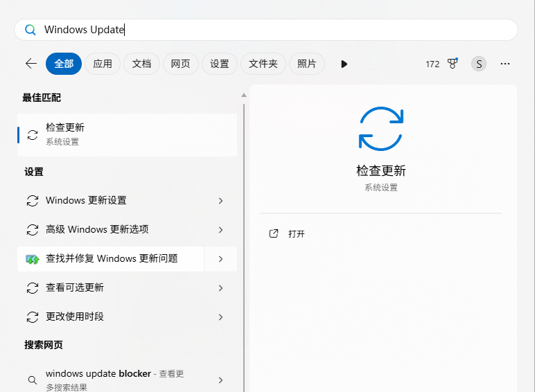Open the S account avatar
The width and height of the screenshot is (535, 392).
coord(479,64)
